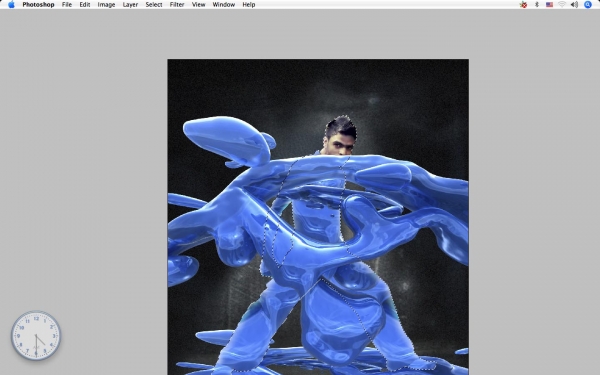Screen dimensions: 600x375
Task: Open the Bluetooth status menu
Action: coord(536,5)
